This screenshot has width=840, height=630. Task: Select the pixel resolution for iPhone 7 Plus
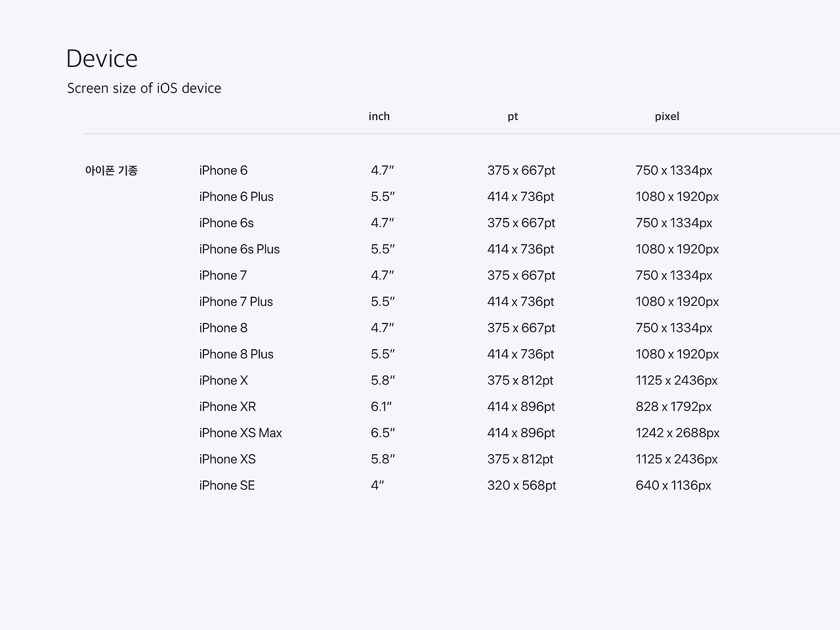(x=677, y=302)
